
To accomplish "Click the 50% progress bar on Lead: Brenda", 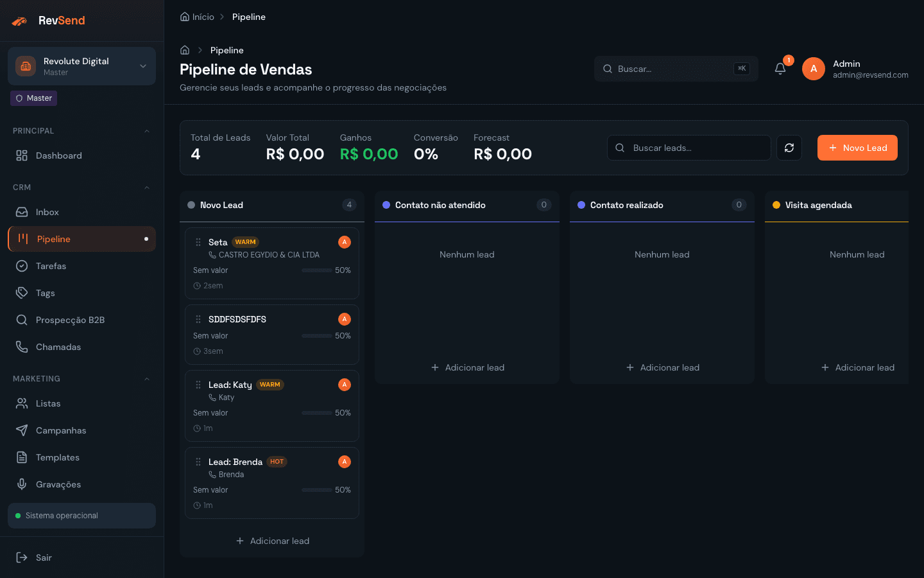I will coord(316,490).
